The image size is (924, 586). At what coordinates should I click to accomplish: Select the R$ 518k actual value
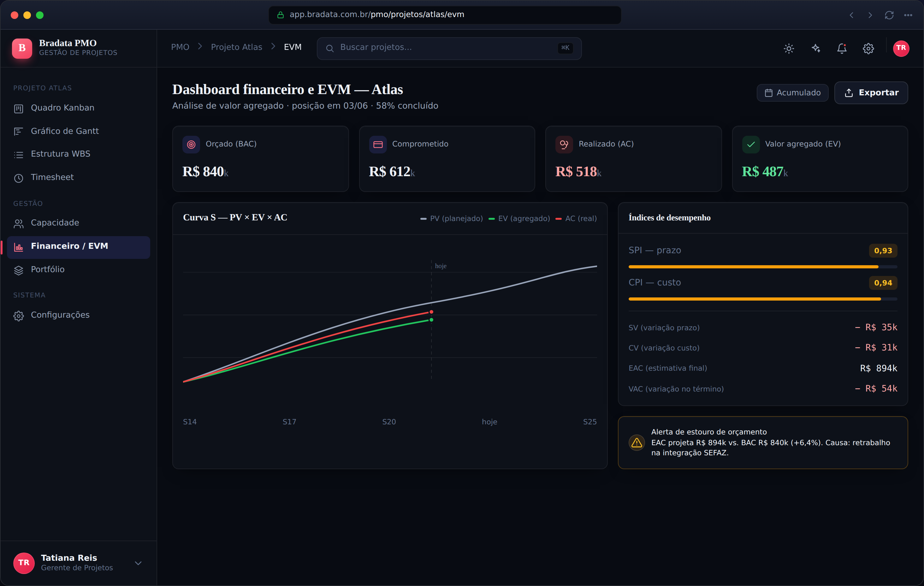578,172
